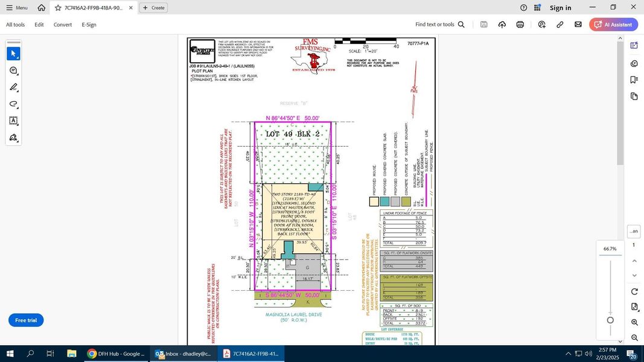644x362 pixels.
Task: Toggle the bookmarks panel in the right sidebar
Action: tap(634, 80)
